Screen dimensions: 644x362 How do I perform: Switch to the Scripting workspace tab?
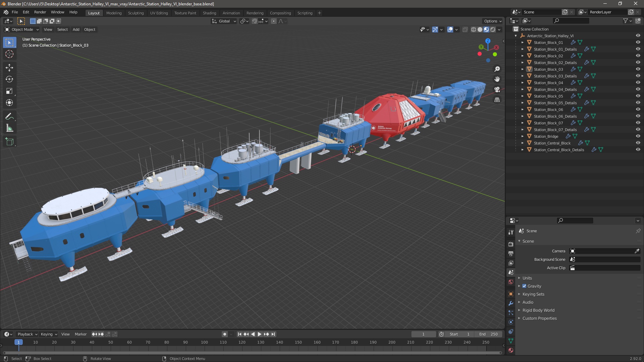(x=305, y=13)
